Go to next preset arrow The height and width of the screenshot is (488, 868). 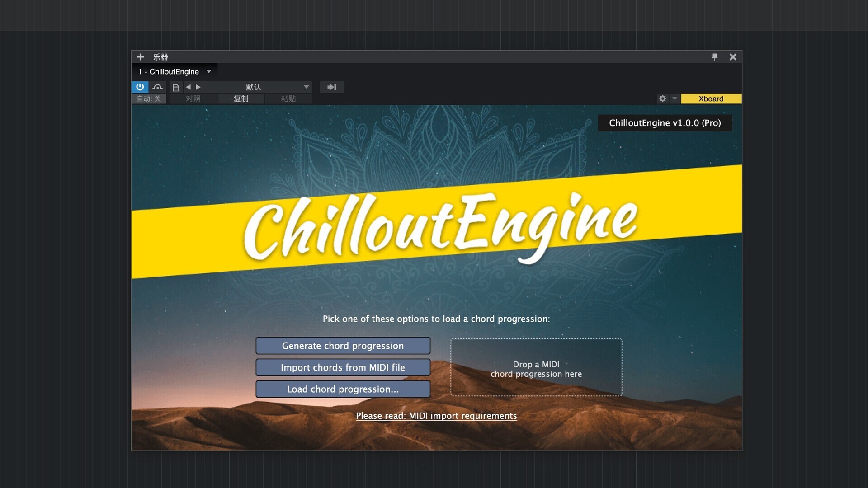pyautogui.click(x=198, y=87)
